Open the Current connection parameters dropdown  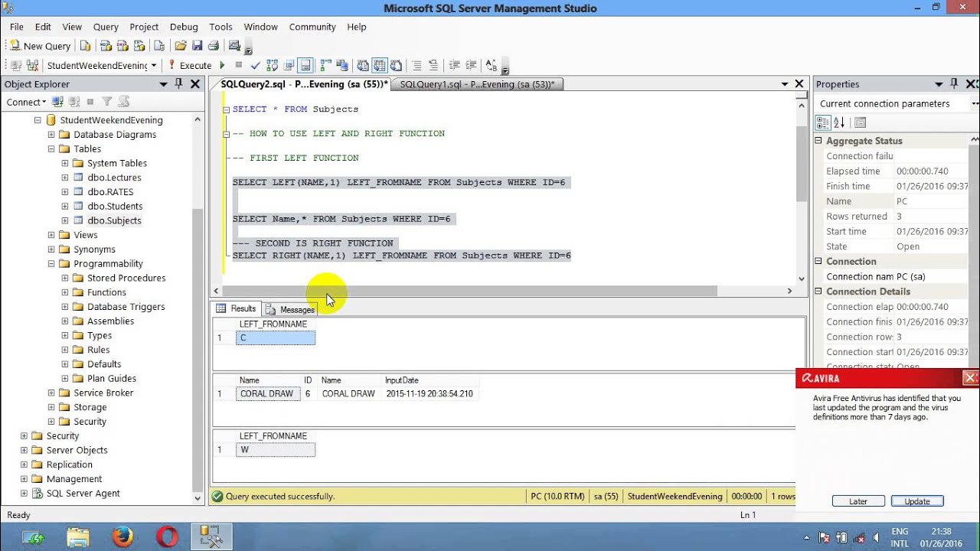[x=975, y=103]
